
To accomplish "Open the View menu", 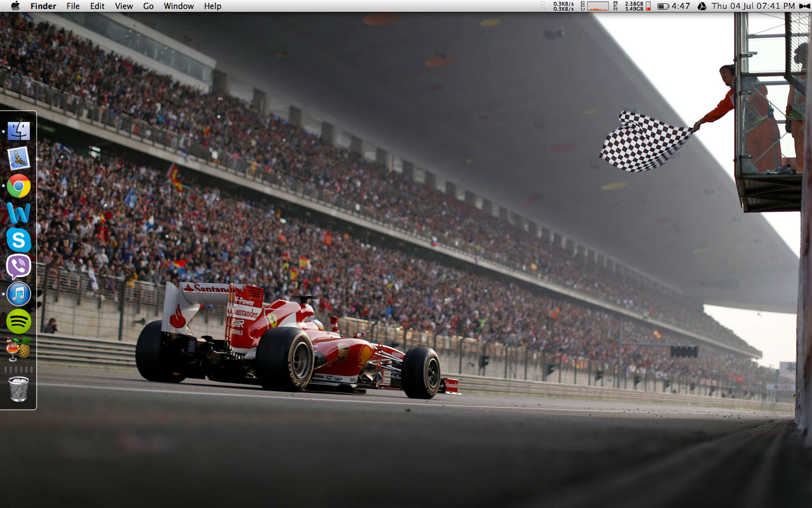I will coord(124,6).
